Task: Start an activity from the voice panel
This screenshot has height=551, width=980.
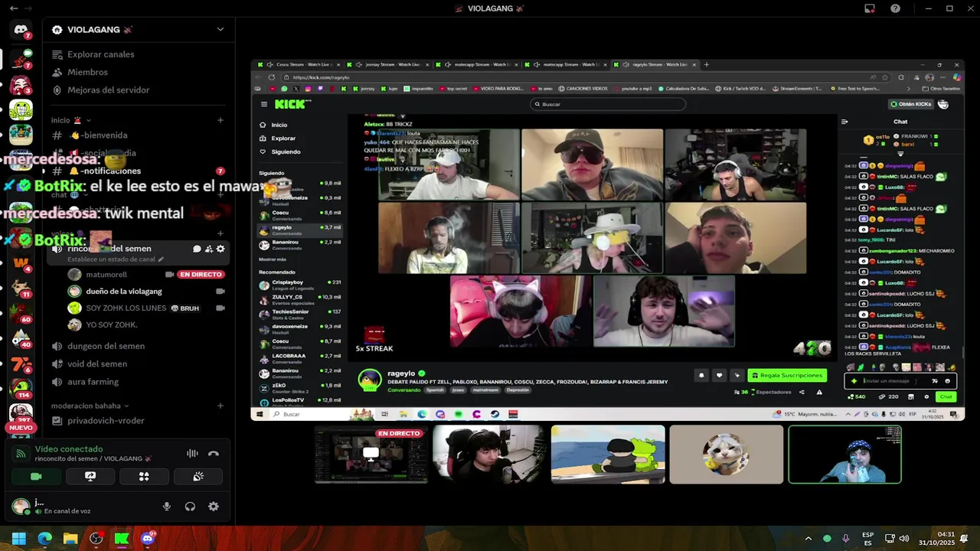Action: pyautogui.click(x=144, y=476)
